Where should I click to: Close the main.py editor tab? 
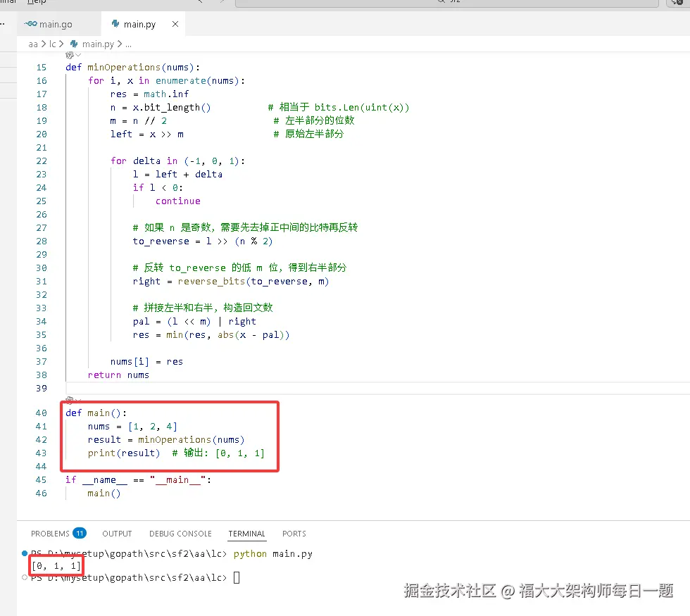tap(174, 23)
